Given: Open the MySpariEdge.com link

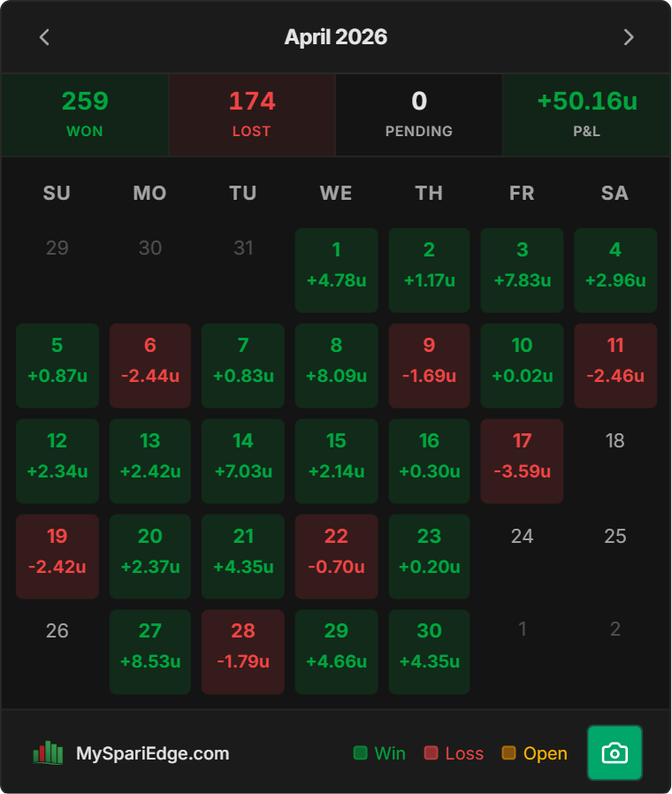Looking at the screenshot, I should coord(152,753).
